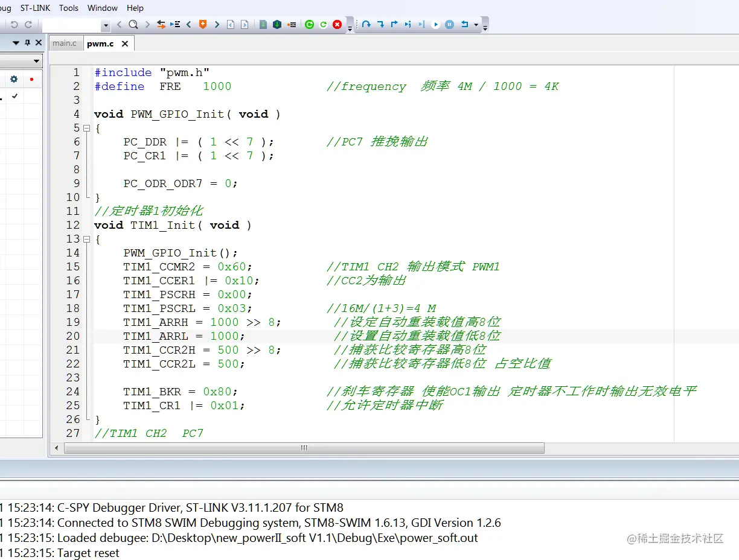Stop debugging with the red X icon
Image resolution: width=739 pixels, height=560 pixels.
point(337,25)
